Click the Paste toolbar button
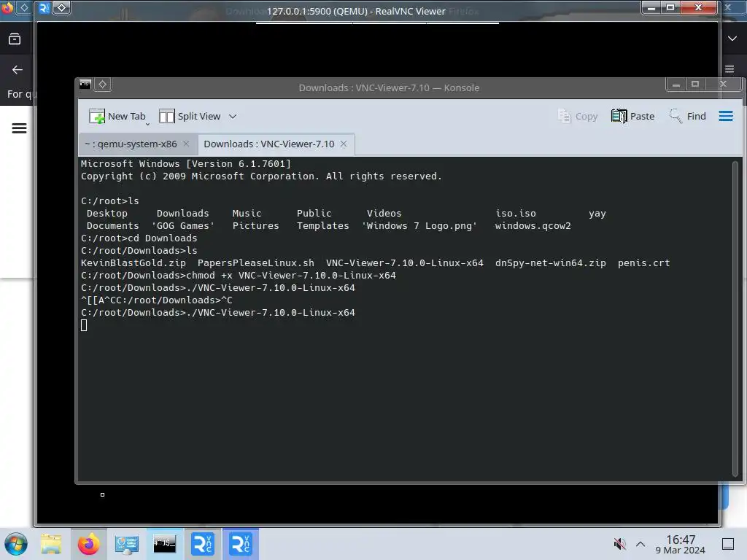This screenshot has width=747, height=560. 632,116
